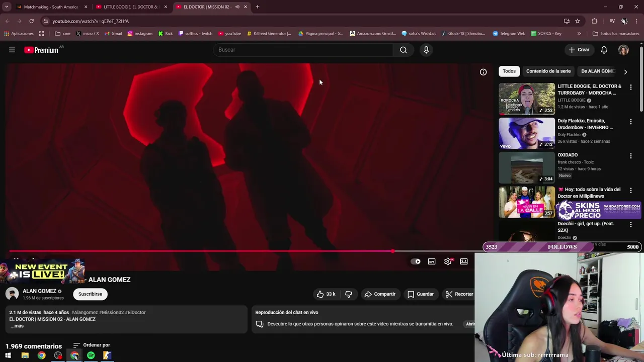This screenshot has width=644, height=362.
Task: Open the Chrome extensions puzzle icon
Action: click(595, 21)
